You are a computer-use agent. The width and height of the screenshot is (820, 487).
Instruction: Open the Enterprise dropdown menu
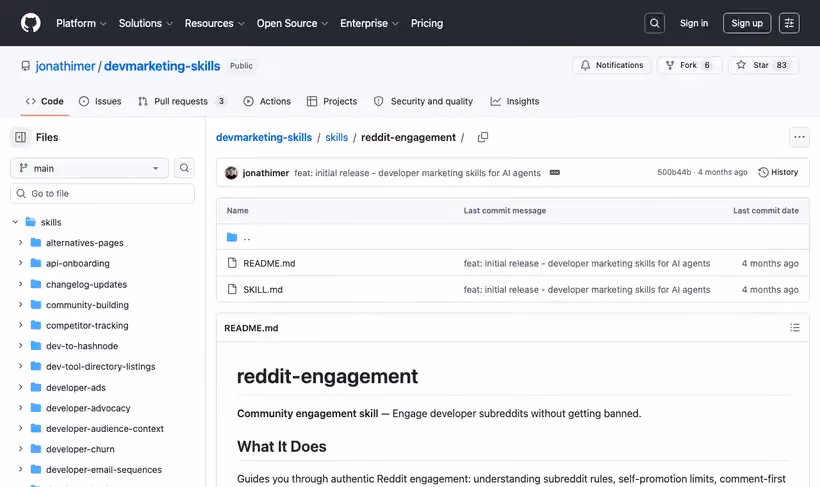click(x=369, y=24)
